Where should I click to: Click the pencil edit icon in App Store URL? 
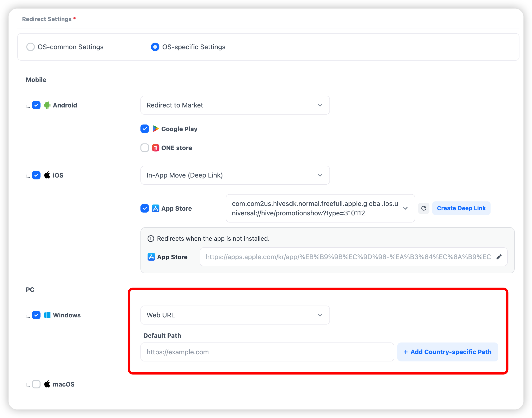(x=499, y=257)
